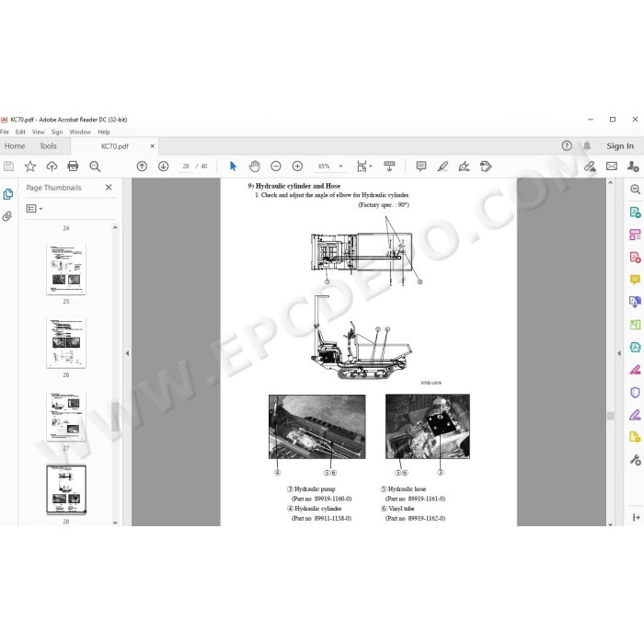Open the find text magnifier

coord(95,167)
